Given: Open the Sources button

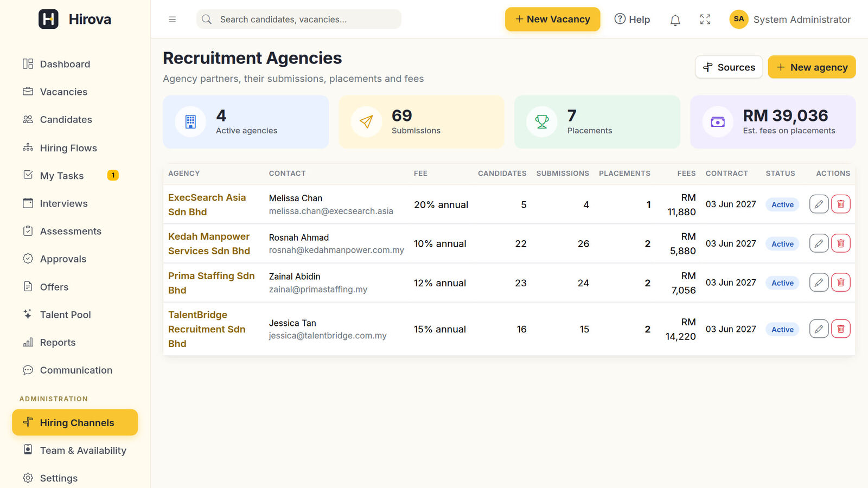Looking at the screenshot, I should click(729, 67).
